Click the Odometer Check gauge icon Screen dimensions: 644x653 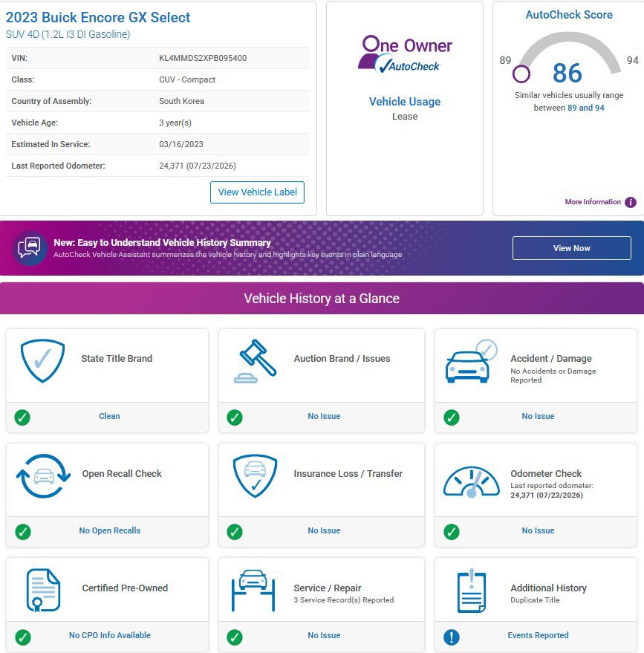pos(471,482)
